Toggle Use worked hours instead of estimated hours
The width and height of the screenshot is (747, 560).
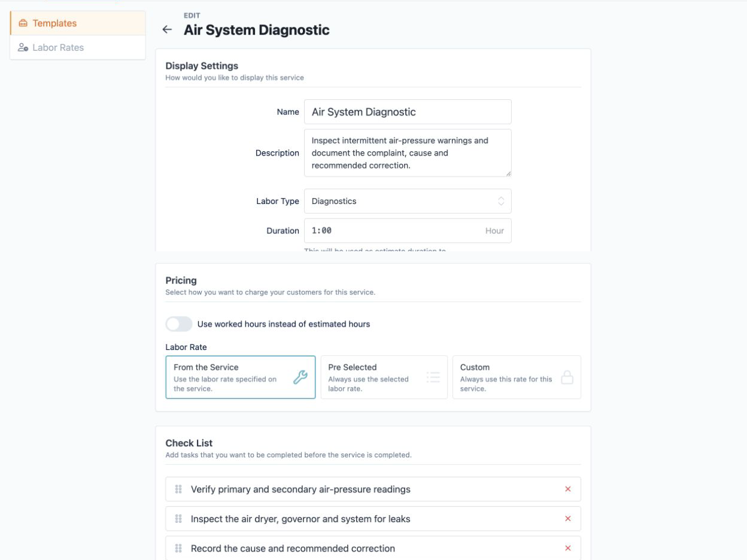coord(179,324)
